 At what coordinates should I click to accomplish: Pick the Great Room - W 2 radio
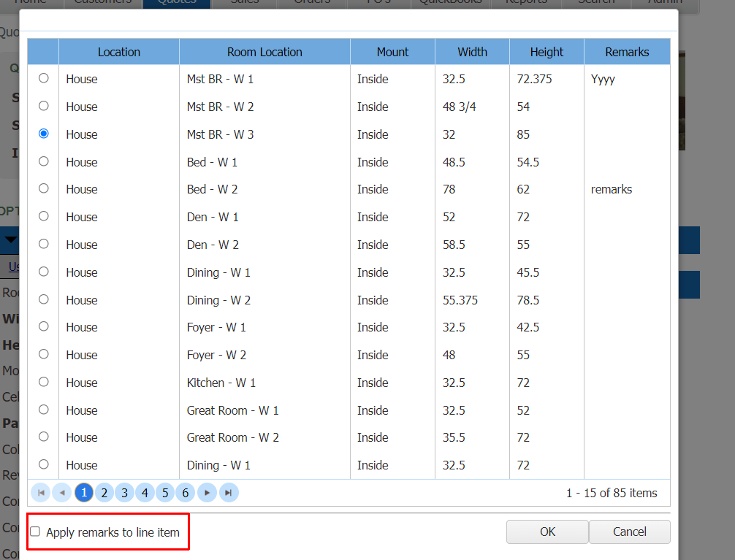44,437
